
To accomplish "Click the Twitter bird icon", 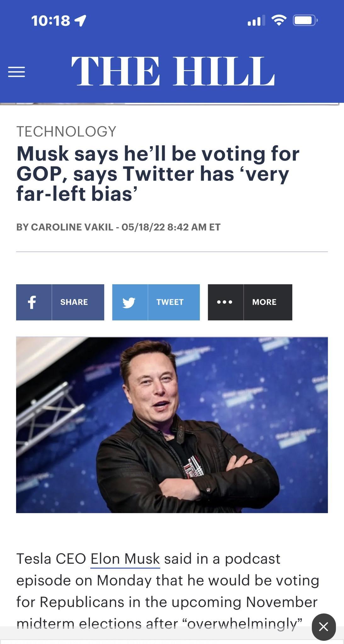I will tap(129, 302).
